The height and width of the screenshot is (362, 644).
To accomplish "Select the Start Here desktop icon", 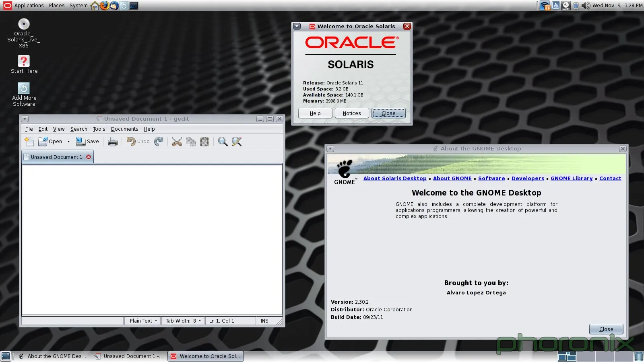I will (24, 64).
